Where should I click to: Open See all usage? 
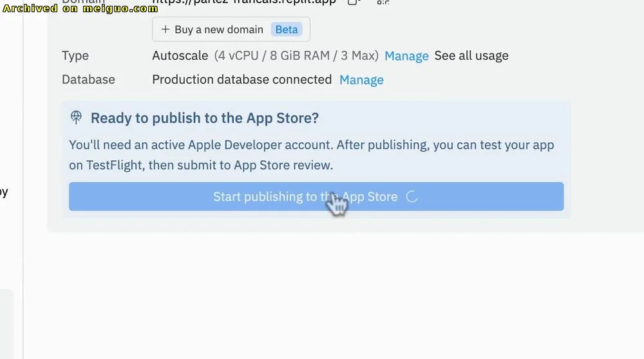click(x=471, y=56)
